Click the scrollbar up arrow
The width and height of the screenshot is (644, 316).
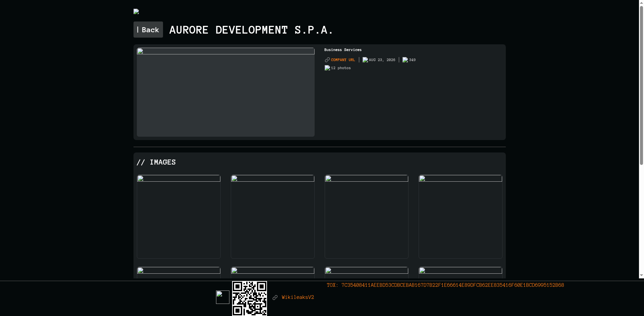click(x=641, y=3)
